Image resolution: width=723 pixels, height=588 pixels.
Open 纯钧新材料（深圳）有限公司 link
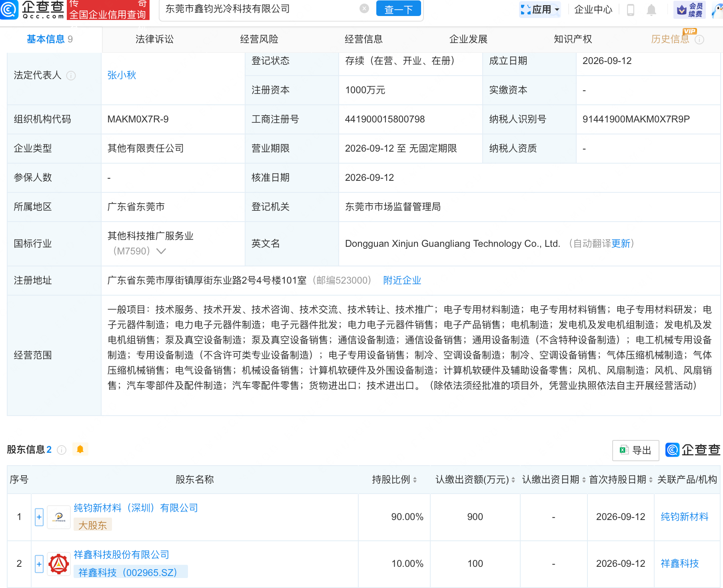click(136, 508)
